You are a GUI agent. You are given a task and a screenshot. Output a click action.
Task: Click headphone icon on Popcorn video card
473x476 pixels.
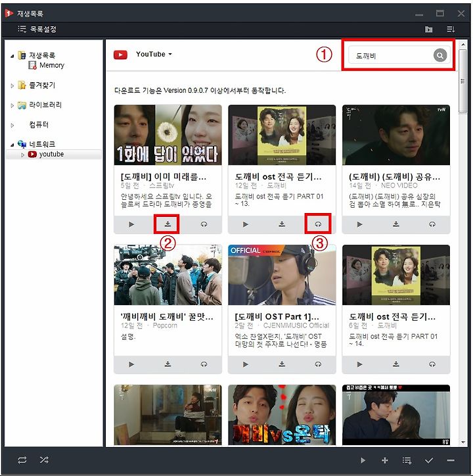click(204, 364)
